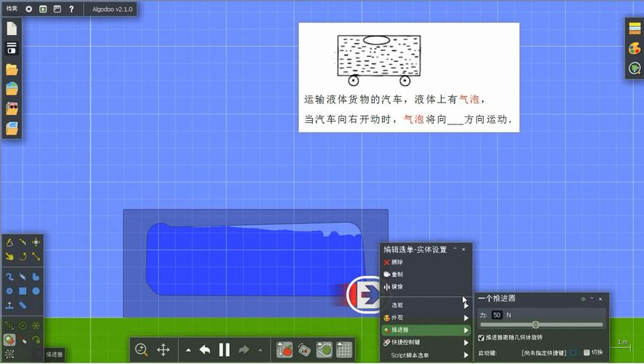Select the Rotate tool

coord(23,257)
